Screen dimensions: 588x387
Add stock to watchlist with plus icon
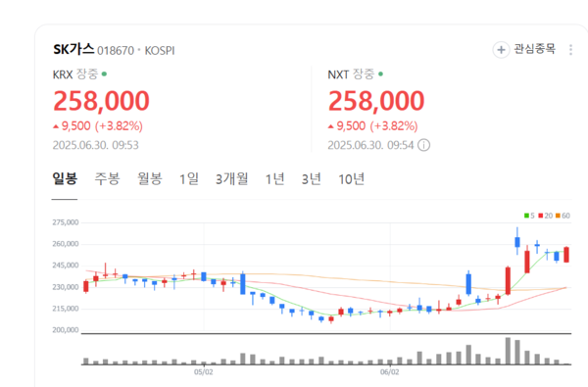pos(501,50)
